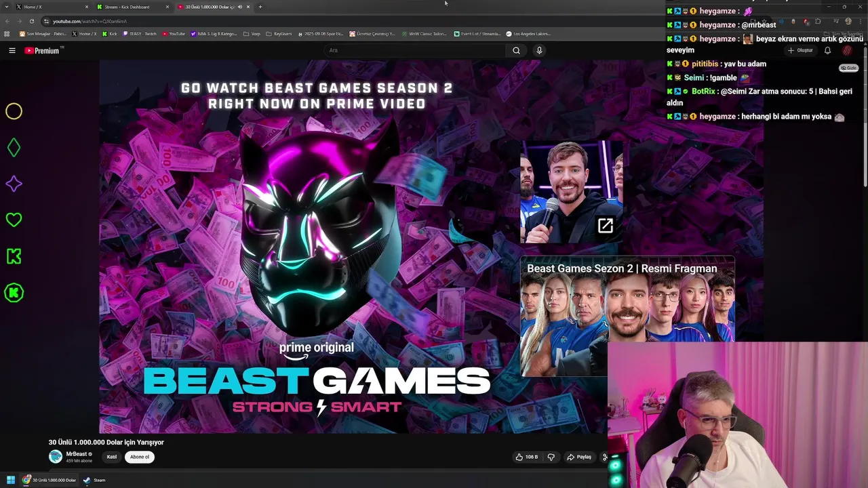Click the scissors clip button beside Paylaş
This screenshot has height=488, width=868.
605,457
